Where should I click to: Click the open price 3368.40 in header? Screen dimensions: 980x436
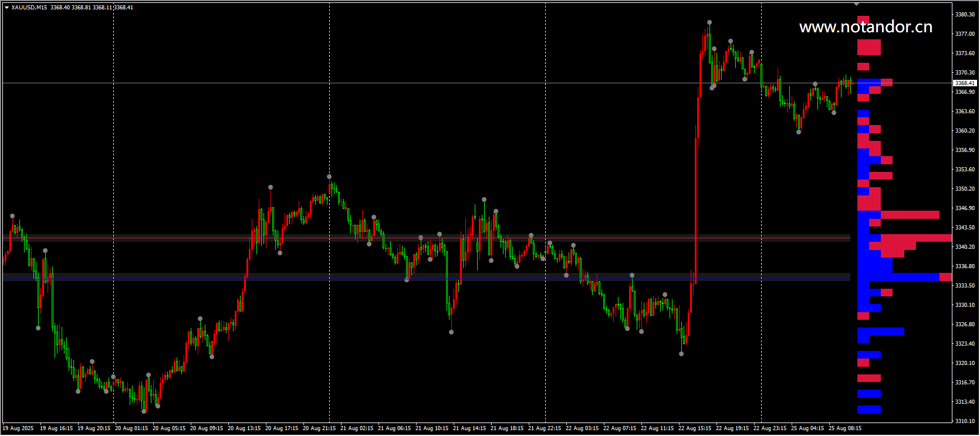60,8
